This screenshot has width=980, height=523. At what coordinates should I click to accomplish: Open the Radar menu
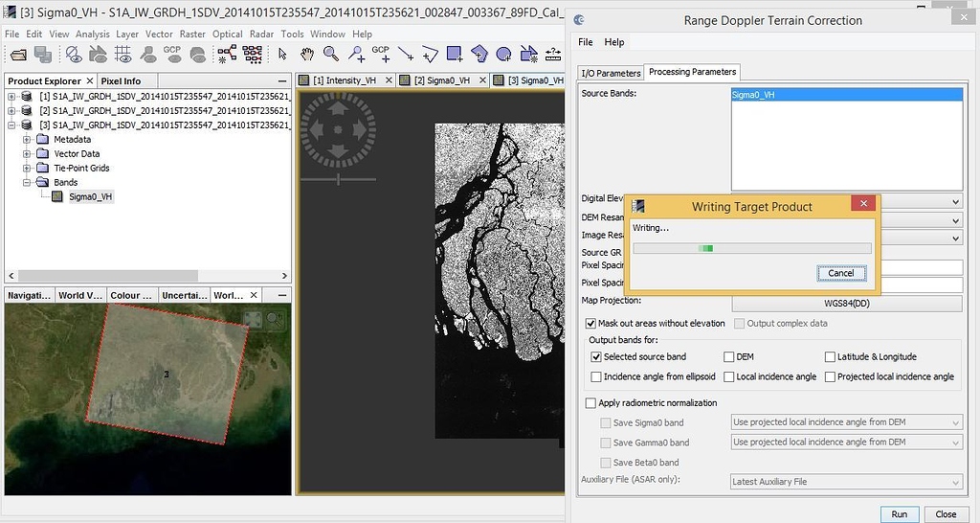[x=261, y=34]
